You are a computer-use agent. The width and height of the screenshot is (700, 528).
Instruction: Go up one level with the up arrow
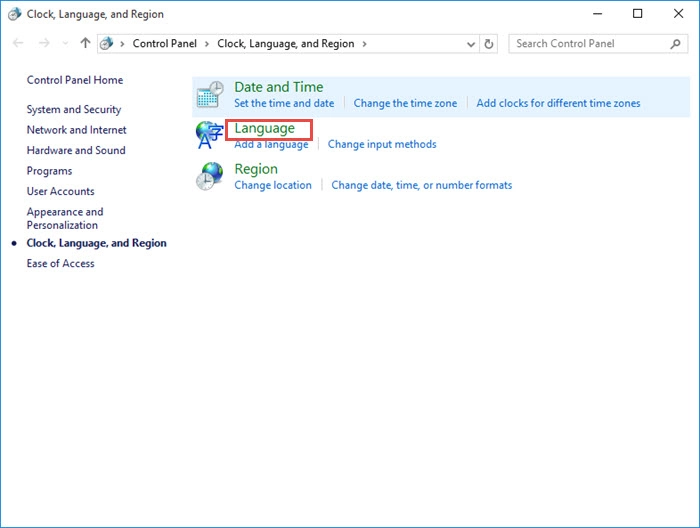click(85, 43)
